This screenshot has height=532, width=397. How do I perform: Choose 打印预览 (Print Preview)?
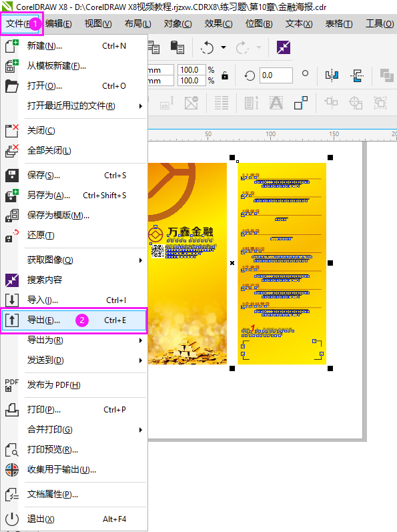(74, 450)
